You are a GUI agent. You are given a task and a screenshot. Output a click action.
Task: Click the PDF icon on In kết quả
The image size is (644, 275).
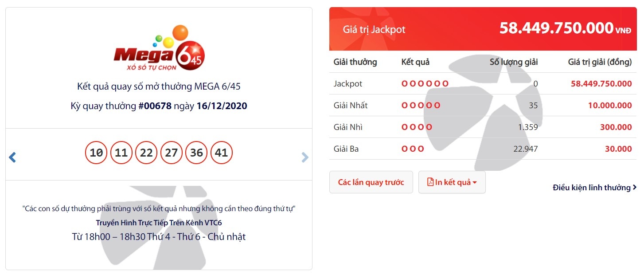click(430, 182)
